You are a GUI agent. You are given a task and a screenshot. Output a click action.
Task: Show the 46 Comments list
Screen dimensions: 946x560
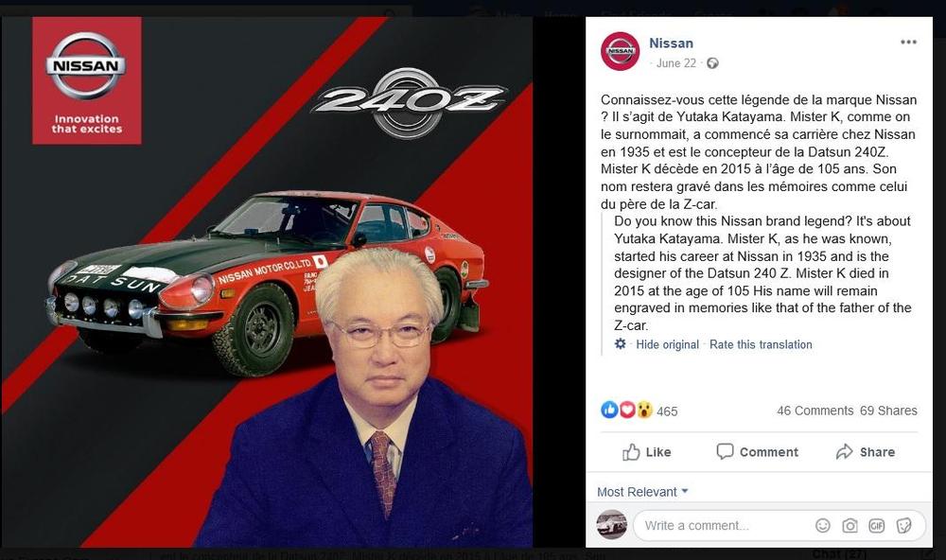[815, 411]
